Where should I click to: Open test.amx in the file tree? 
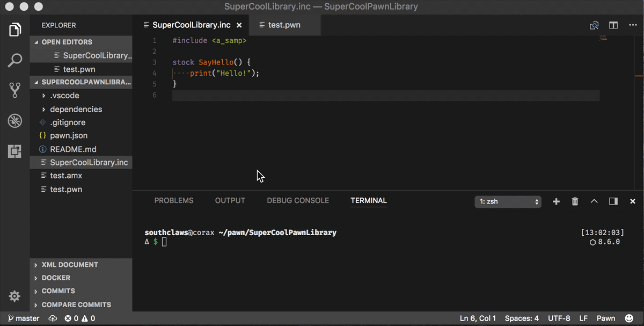point(81,176)
